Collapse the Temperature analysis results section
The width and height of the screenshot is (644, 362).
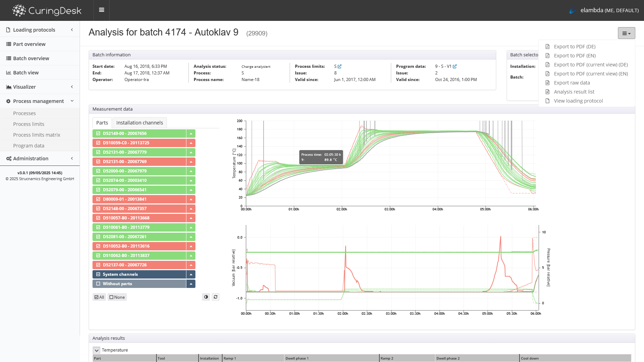pyautogui.click(x=97, y=350)
